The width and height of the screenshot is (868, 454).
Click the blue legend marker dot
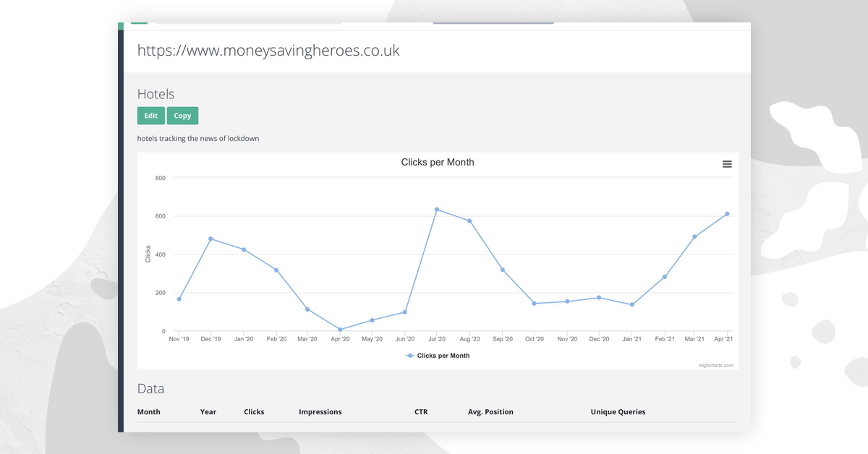click(x=409, y=356)
